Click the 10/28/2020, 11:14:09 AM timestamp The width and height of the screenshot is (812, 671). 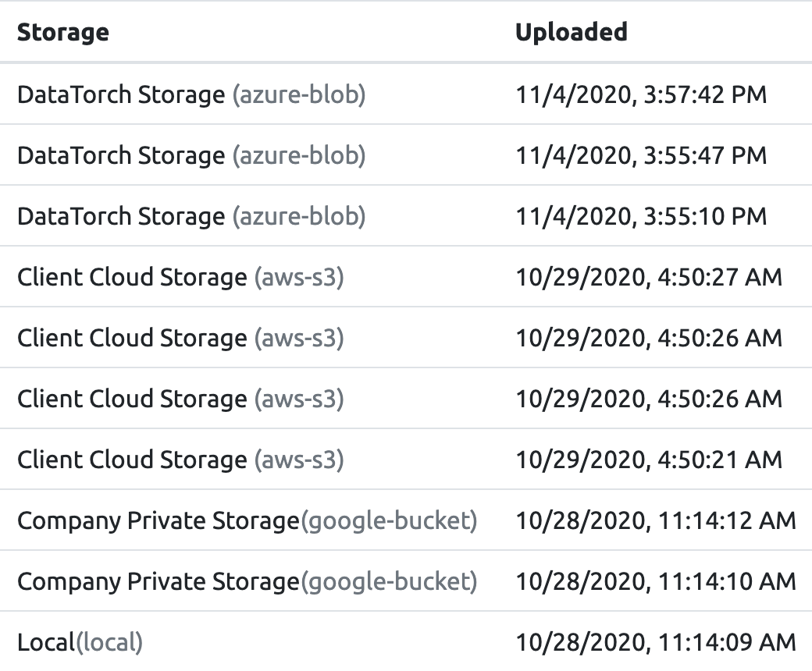tap(656, 642)
